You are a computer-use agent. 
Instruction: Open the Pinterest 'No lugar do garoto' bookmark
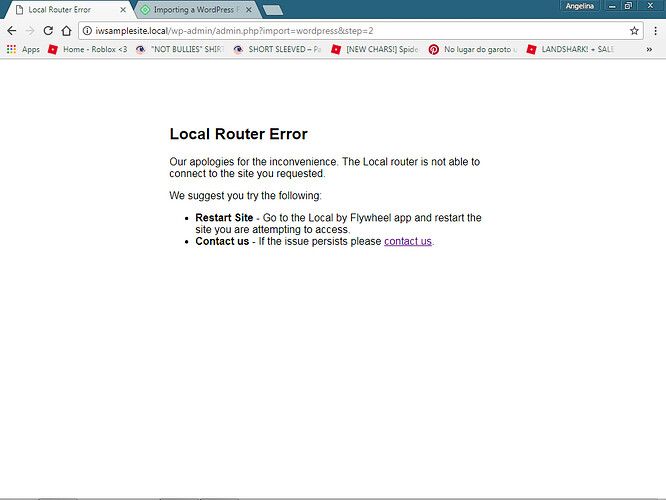click(473, 49)
